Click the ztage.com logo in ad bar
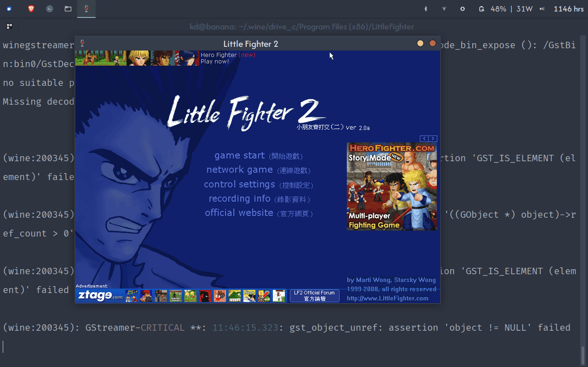588x367 pixels. 100,296
